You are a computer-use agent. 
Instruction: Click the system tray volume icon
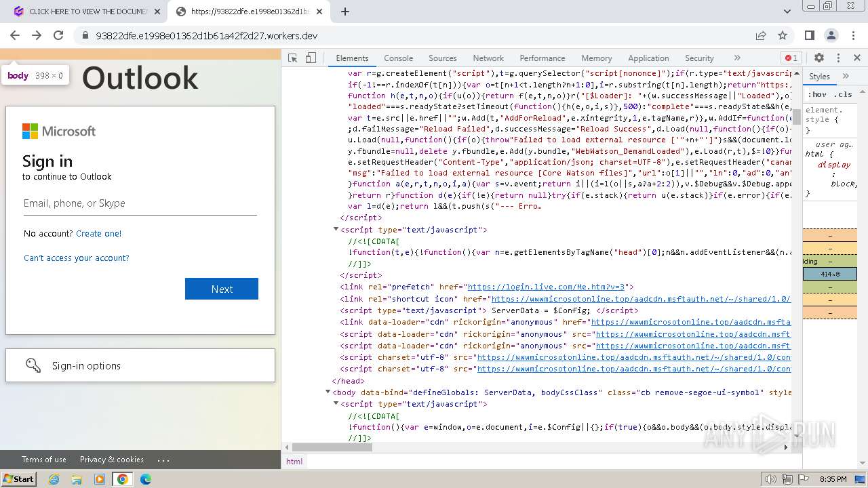pos(772,479)
